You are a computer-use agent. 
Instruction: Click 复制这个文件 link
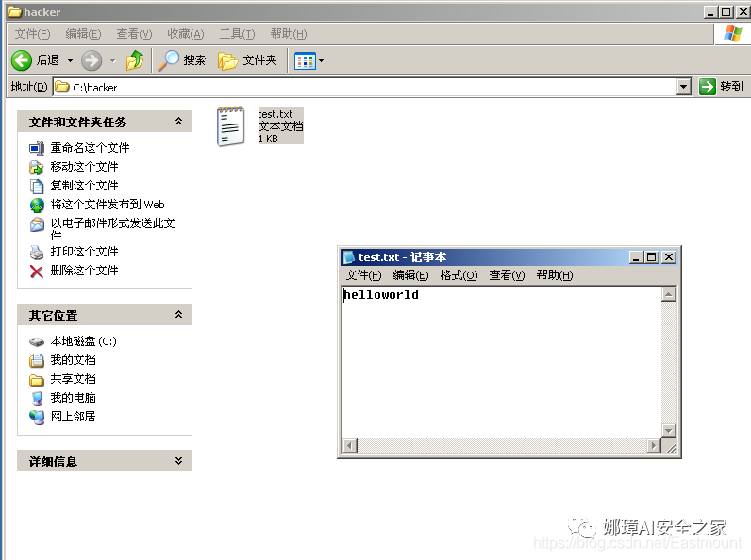click(x=84, y=185)
